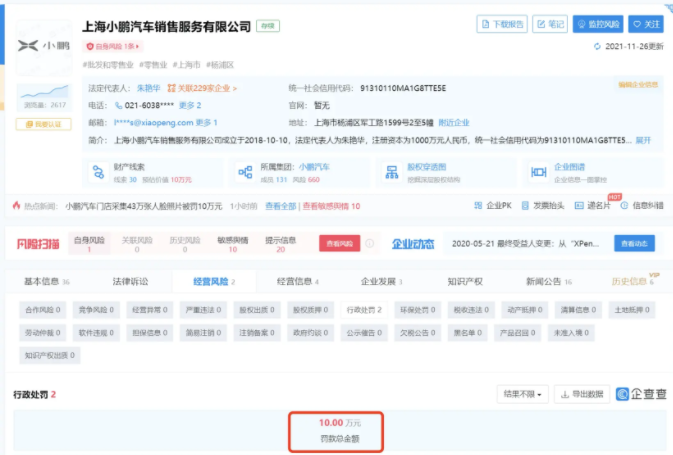Open 笔记 note button
The image size is (673, 455).
550,24
